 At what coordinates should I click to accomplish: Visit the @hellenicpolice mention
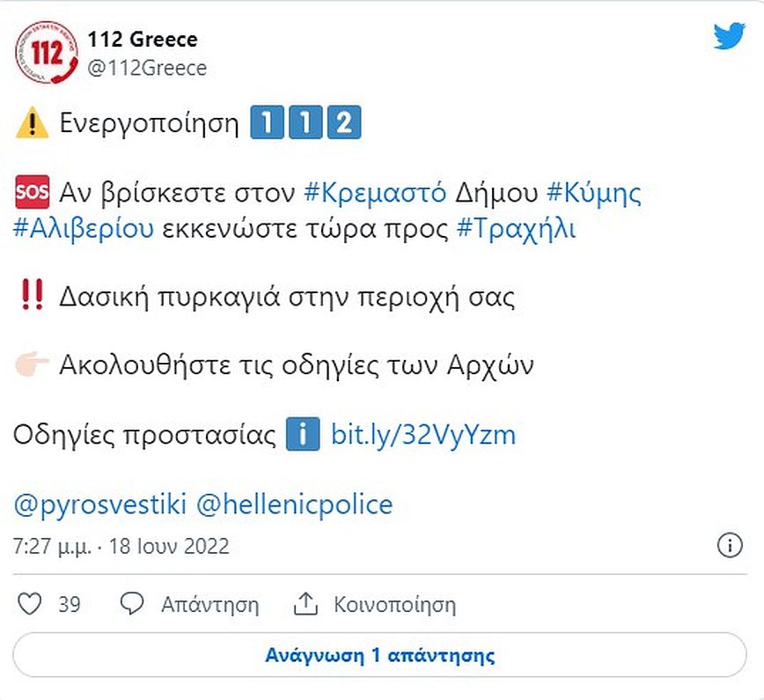[294, 505]
